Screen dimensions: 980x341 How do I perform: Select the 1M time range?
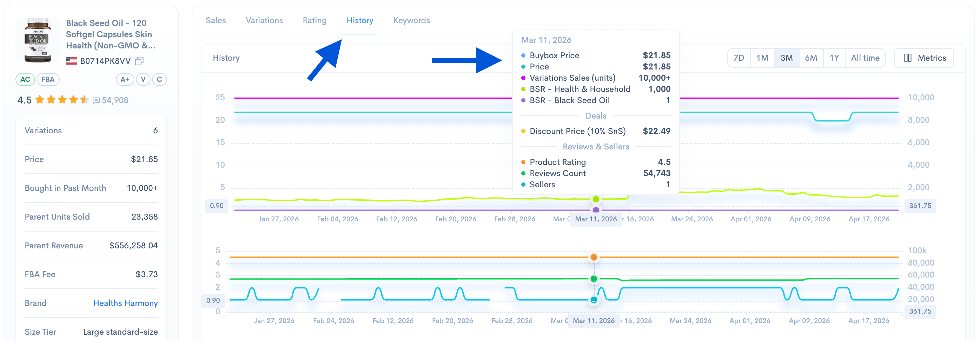click(762, 58)
